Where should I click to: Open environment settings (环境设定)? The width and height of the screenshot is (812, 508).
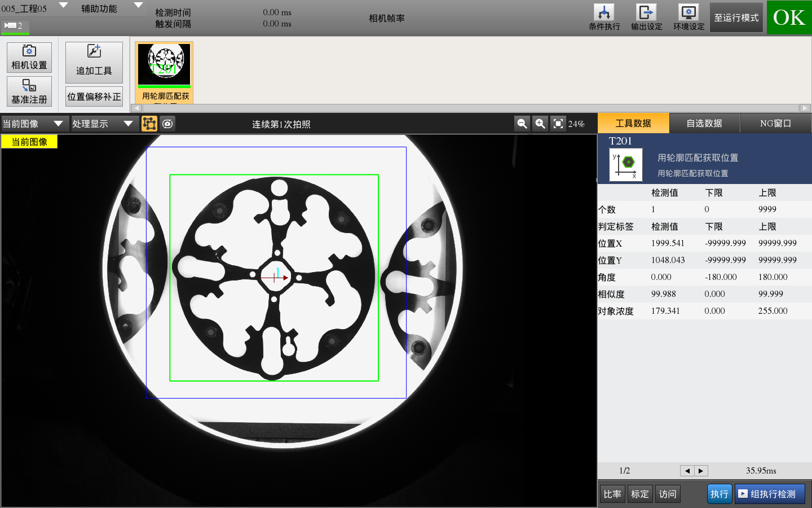689,17
